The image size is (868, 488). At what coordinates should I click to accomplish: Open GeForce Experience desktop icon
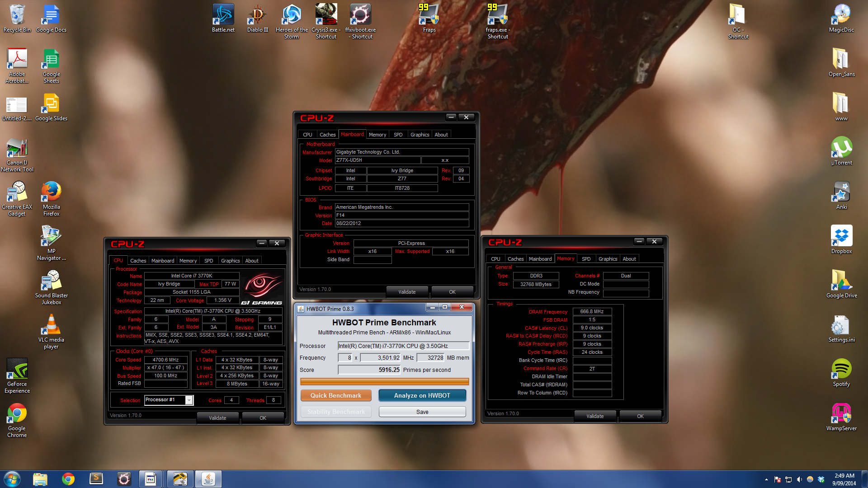tap(17, 376)
